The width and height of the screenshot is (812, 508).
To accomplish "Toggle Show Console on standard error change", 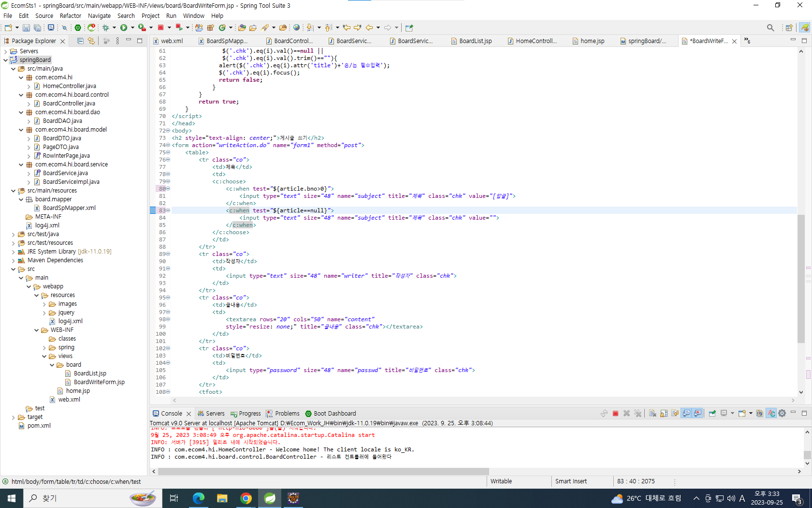I will [697, 413].
